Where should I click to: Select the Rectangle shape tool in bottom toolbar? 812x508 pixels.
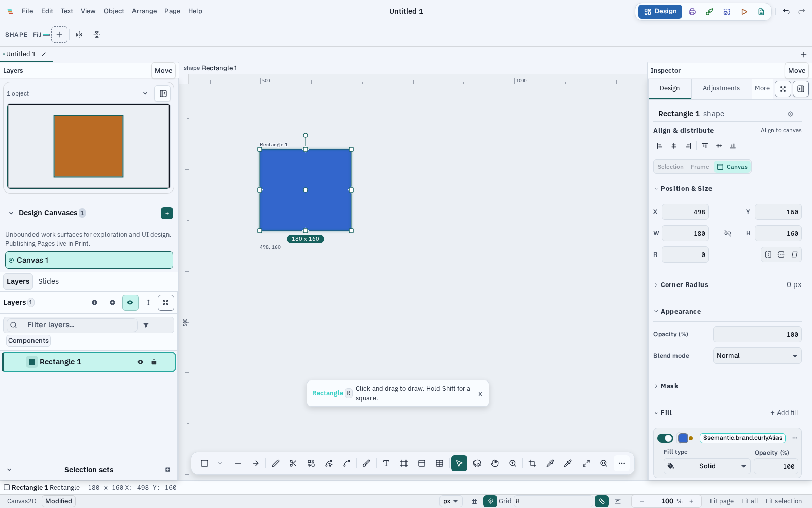point(205,463)
